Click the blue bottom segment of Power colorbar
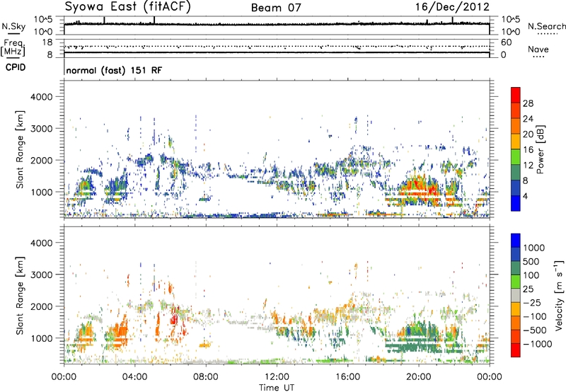This screenshot has width=566, height=392. 516,203
